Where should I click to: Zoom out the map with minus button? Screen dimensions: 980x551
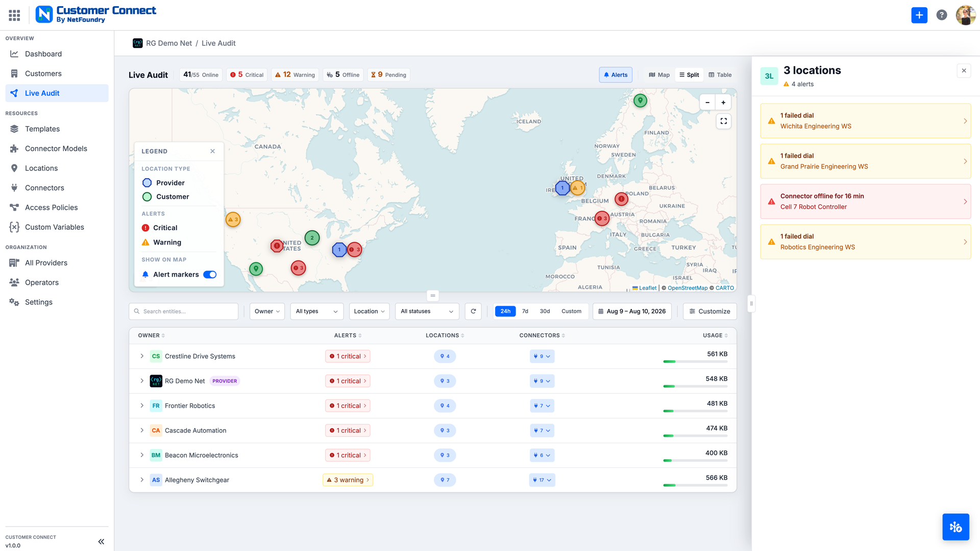(707, 103)
